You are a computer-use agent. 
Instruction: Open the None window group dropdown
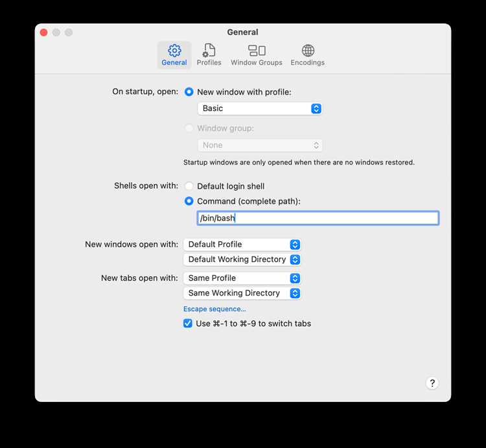260,145
